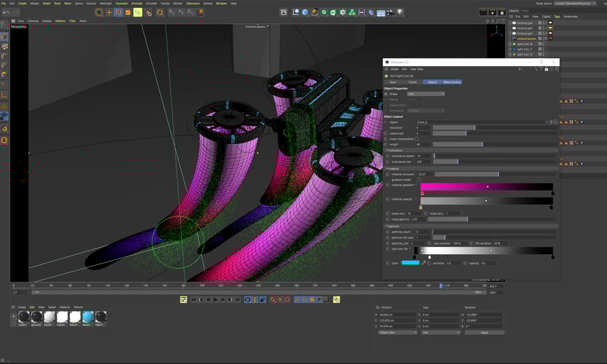Click the lock icon in Attributes header

[x=546, y=69]
